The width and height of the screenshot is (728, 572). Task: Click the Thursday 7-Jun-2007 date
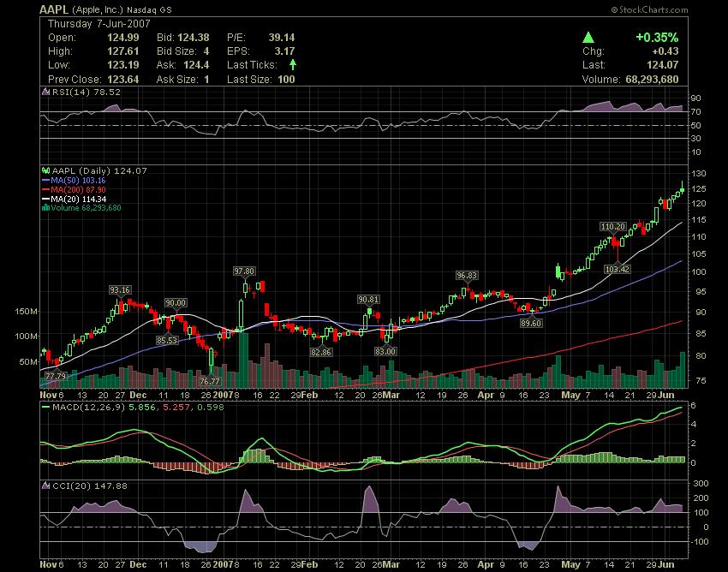point(98,24)
